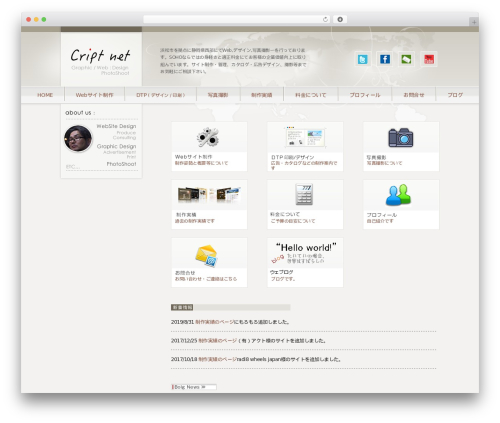Screen dimensions: 500x423
Task: Click the about us profile photo
Action: click(78, 138)
